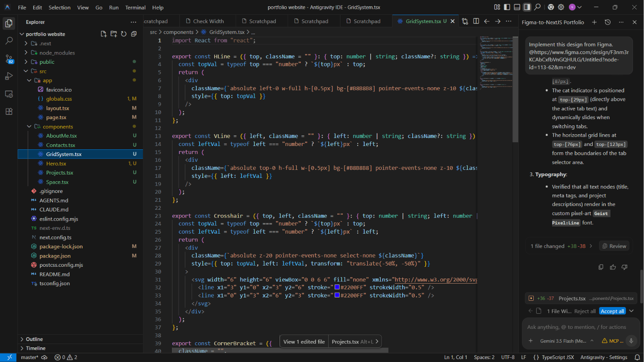Image resolution: width=644 pixels, height=362 pixels.
Task: Open the settings gear in title bar
Action: pos(561,7)
